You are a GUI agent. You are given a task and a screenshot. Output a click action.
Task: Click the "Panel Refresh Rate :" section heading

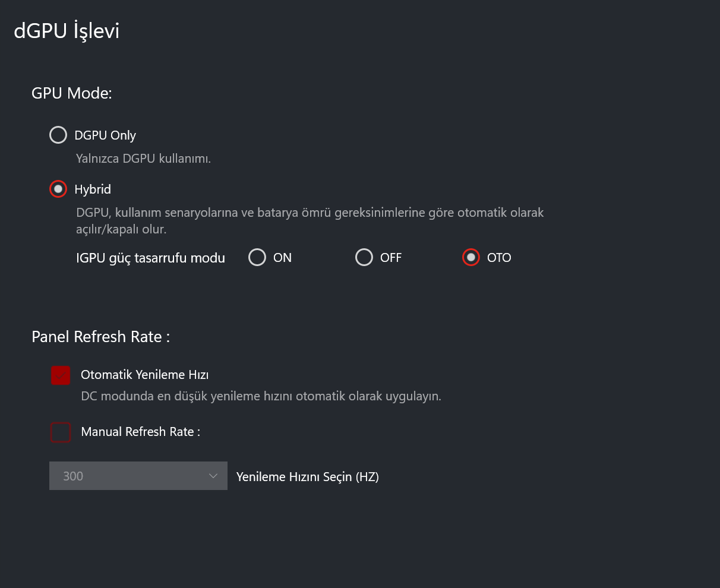point(101,337)
